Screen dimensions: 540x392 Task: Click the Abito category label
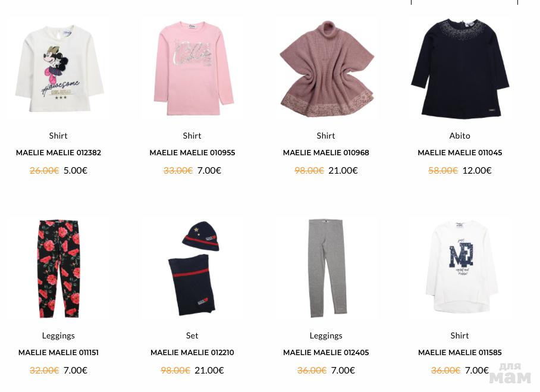[460, 136]
